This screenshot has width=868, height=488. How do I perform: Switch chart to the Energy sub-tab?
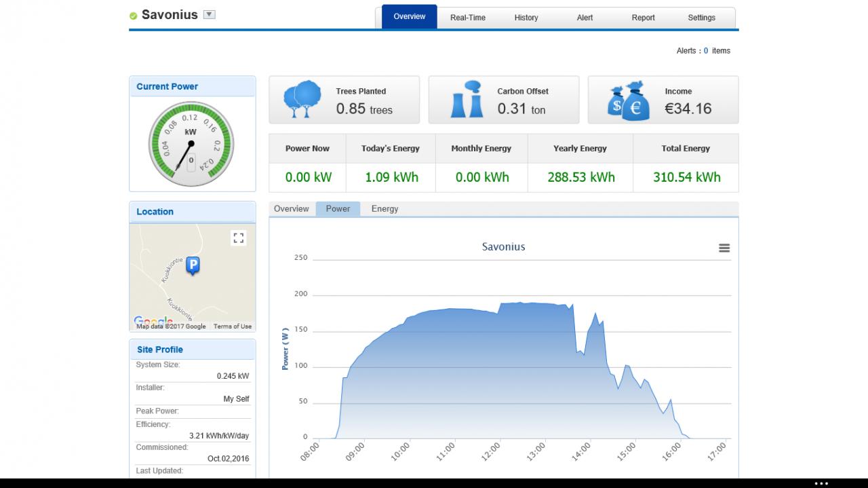click(384, 209)
